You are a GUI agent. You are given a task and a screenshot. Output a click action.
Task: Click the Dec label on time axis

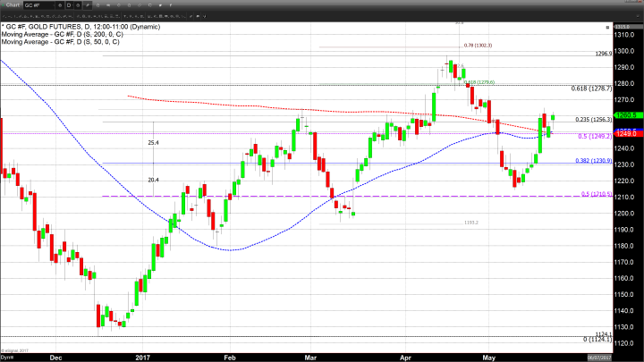[x=55, y=358]
